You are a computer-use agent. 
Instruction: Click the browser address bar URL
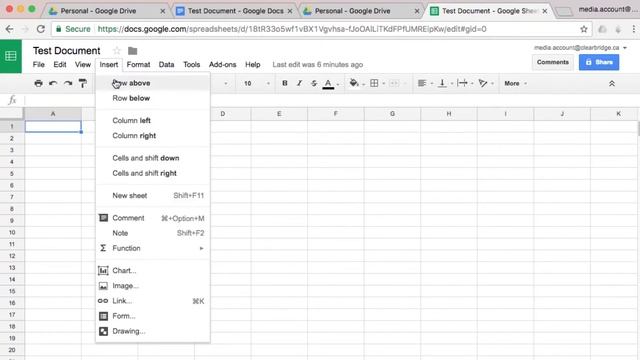[x=292, y=29]
